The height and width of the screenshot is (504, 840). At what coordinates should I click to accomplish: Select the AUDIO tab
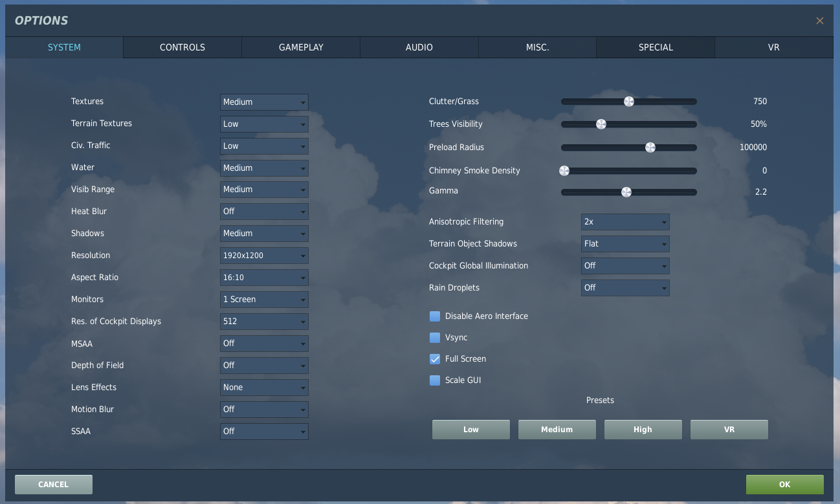click(419, 47)
